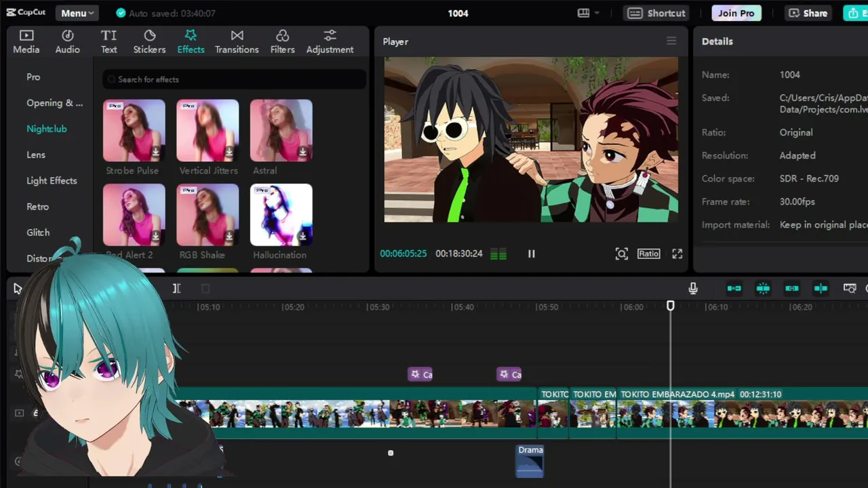
Task: Select the Strobe Pulse effect thumbnail
Action: 134,130
